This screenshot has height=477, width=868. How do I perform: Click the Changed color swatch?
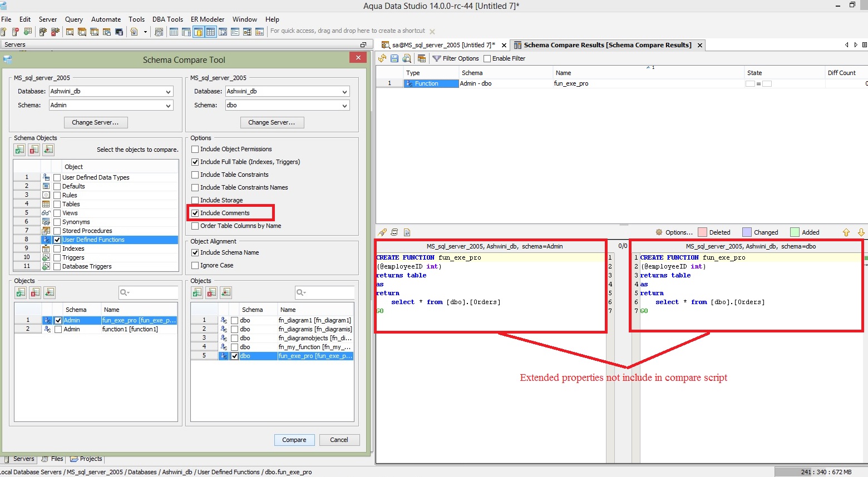pos(747,232)
